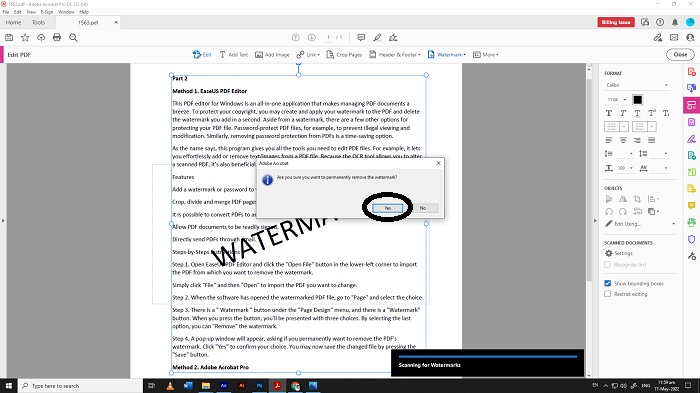Rotate object counterclockwise icon
The image size is (700, 393).
608,211
